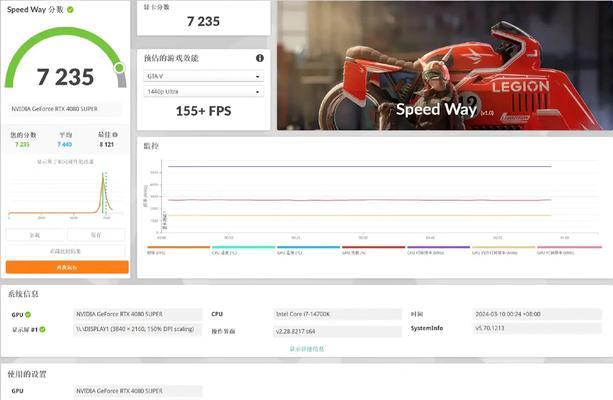This screenshot has height=400, width=613.
Task: Click the green check icon next to Display #1
Action: (43, 329)
